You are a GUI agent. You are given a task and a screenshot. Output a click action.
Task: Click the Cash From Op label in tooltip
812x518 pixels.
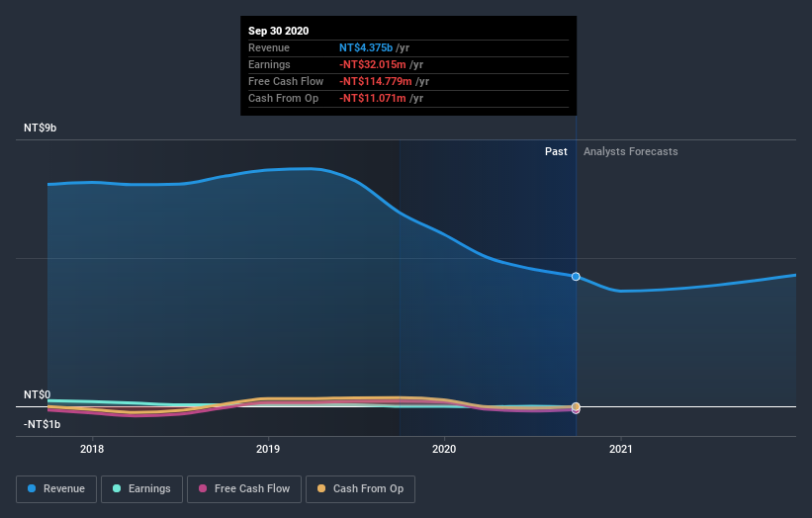(283, 98)
